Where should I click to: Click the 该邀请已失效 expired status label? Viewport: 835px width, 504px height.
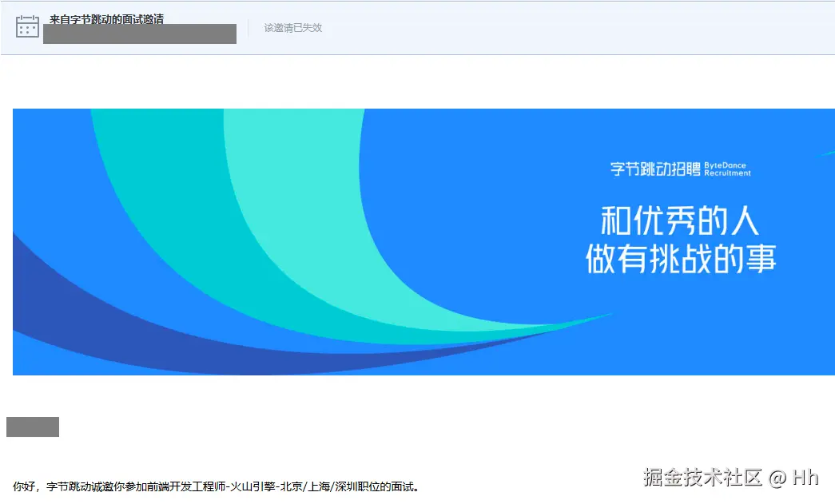(293, 28)
